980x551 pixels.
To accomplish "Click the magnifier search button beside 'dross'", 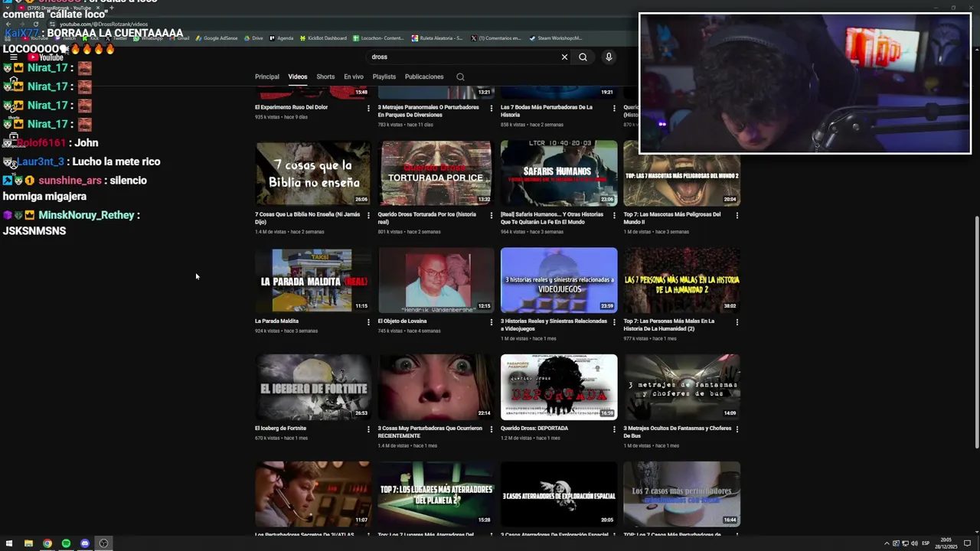I will 583,57.
